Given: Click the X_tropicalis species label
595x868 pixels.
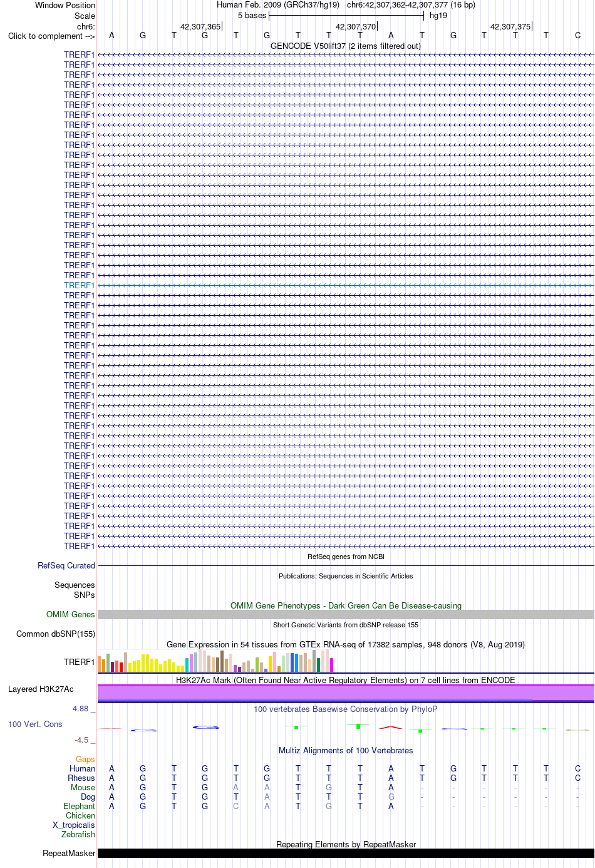Looking at the screenshot, I should coord(74,825).
